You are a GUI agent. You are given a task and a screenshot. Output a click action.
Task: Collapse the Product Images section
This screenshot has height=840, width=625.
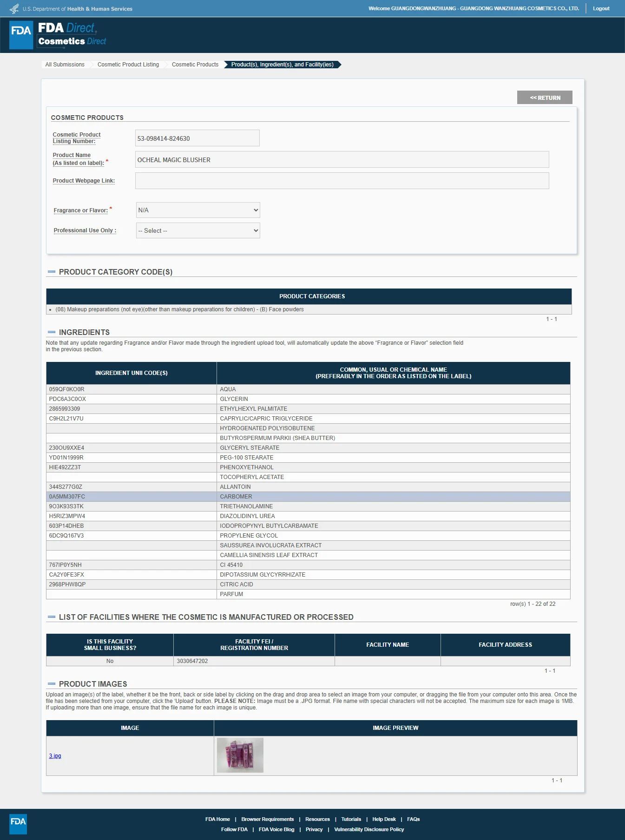coord(52,684)
